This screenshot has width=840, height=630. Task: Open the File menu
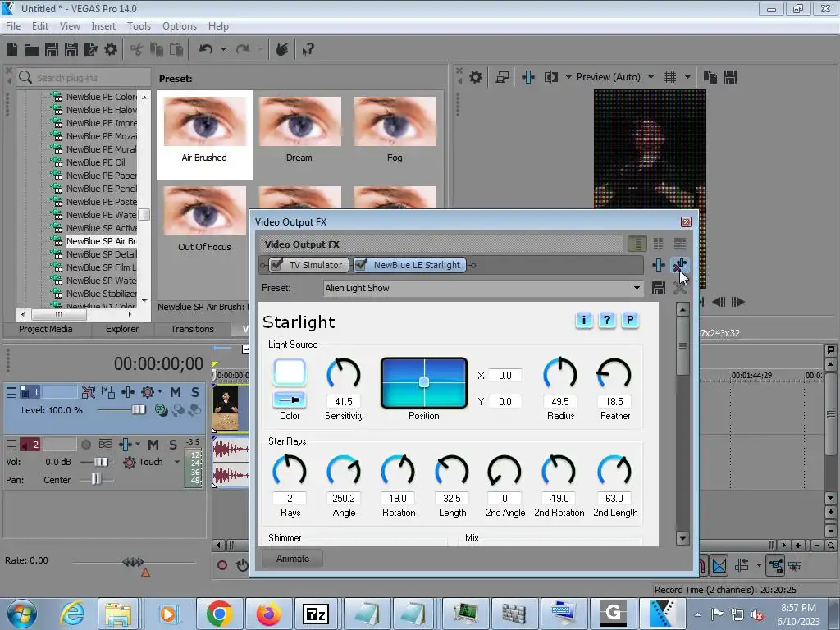pyautogui.click(x=13, y=26)
